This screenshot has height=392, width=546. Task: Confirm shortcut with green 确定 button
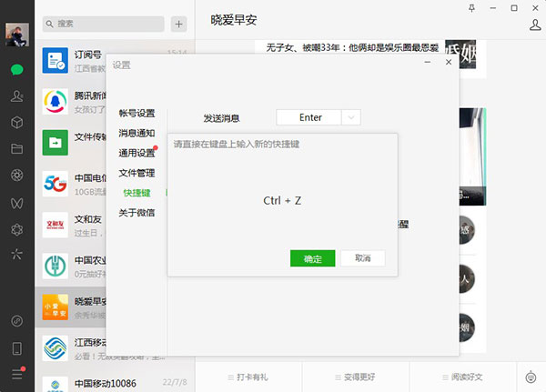pyautogui.click(x=312, y=258)
